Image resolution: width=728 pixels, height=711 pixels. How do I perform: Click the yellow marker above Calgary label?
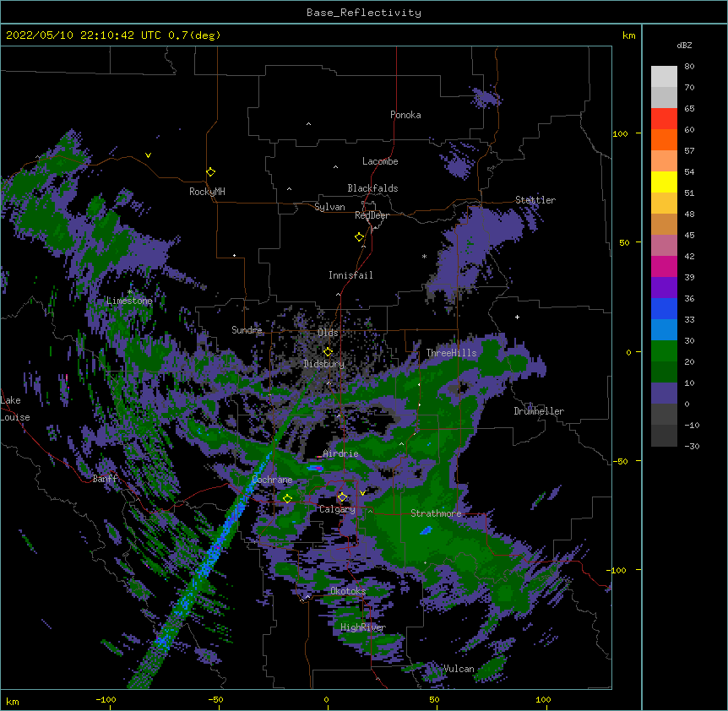(342, 497)
